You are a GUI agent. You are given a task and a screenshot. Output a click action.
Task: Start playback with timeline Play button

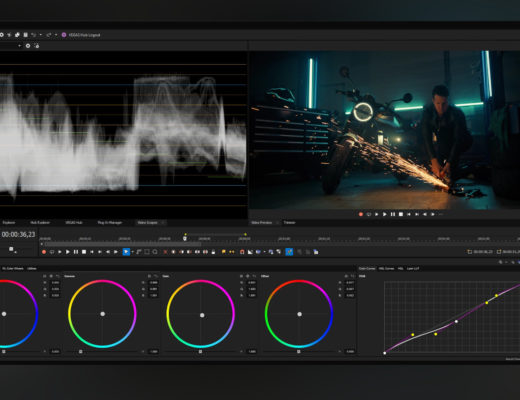pos(68,252)
